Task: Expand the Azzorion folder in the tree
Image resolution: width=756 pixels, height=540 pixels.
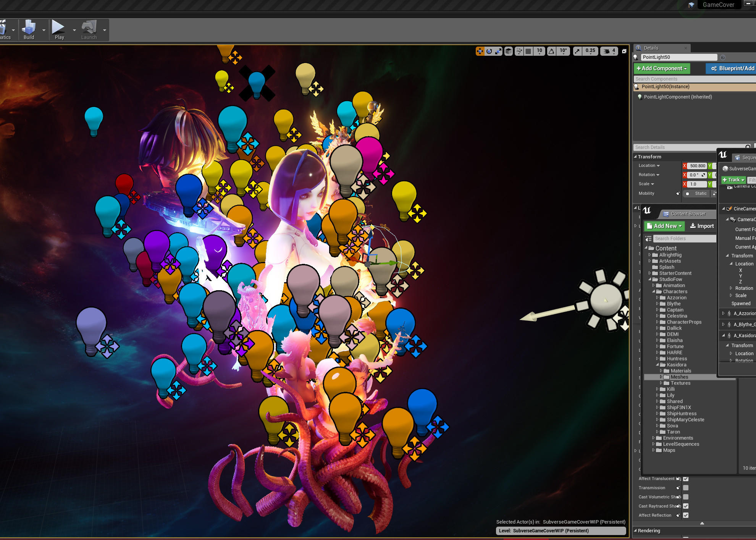Action: pyautogui.click(x=657, y=297)
